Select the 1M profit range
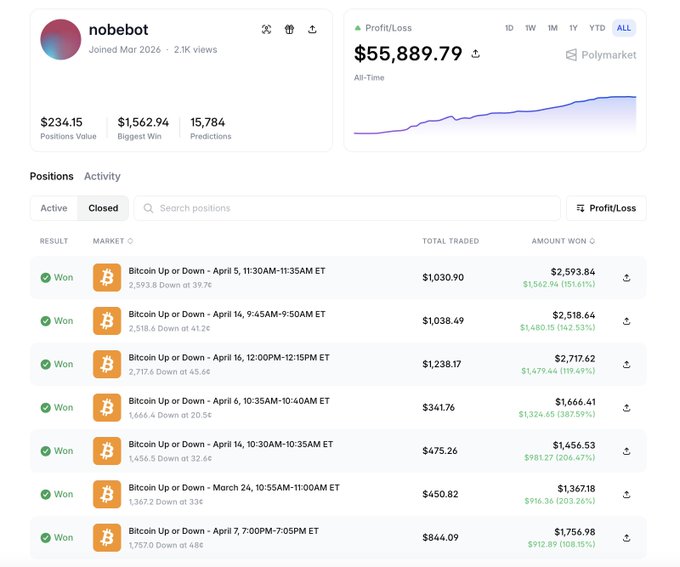The height and width of the screenshot is (567, 680). tap(552, 28)
